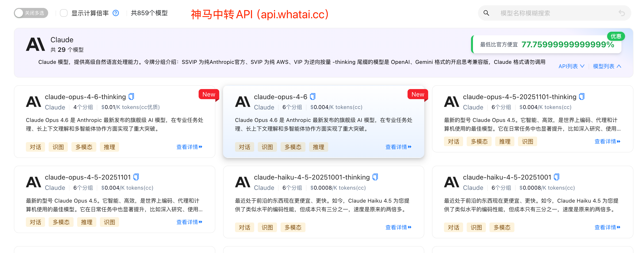Copy the claude-haiku-4-5-20251001 model name

[x=557, y=177]
